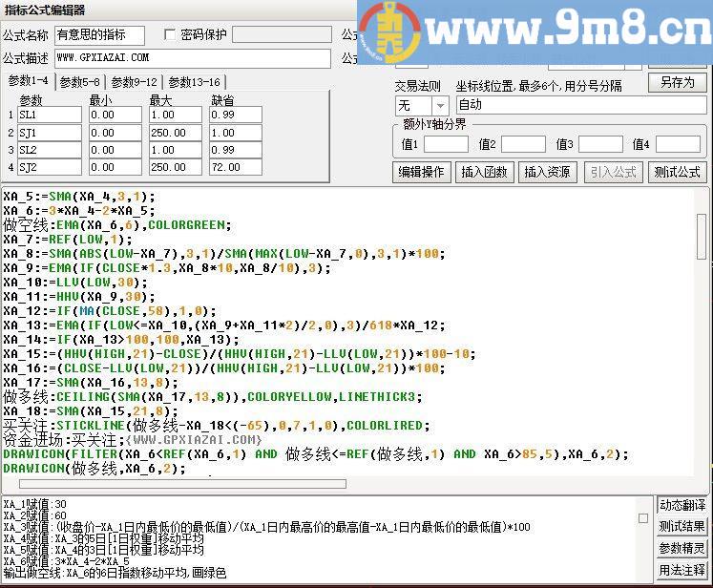Click parameter name field SJ1

[x=50, y=133]
